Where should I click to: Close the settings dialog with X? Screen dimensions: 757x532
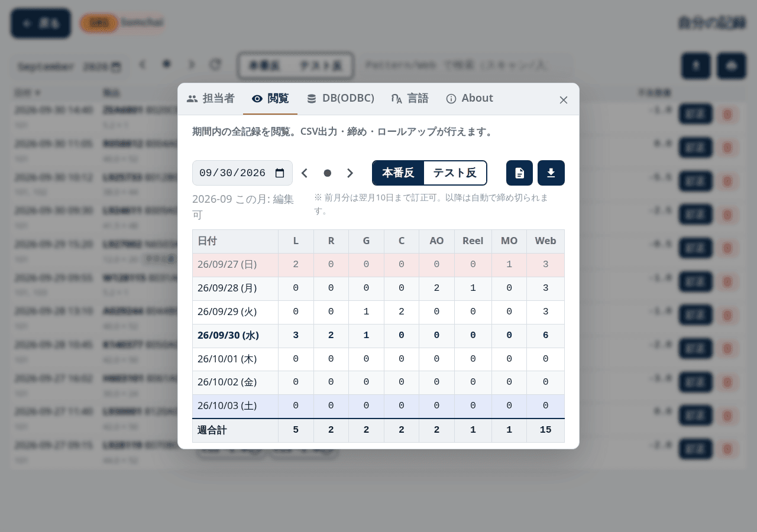[564, 100]
